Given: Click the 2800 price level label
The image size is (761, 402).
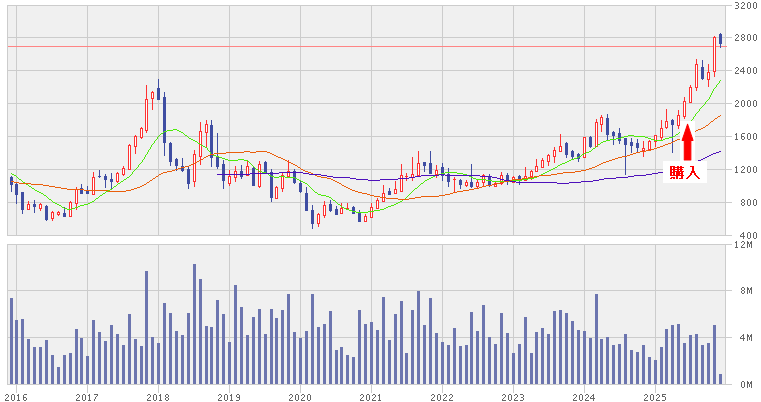Looking at the screenshot, I should tap(743, 38).
